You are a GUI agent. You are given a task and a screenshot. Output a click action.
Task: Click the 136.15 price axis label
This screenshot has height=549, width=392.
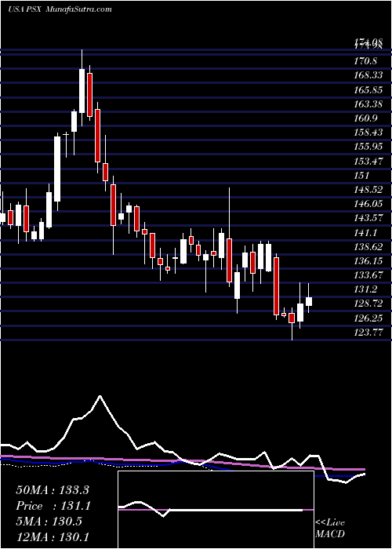click(368, 261)
